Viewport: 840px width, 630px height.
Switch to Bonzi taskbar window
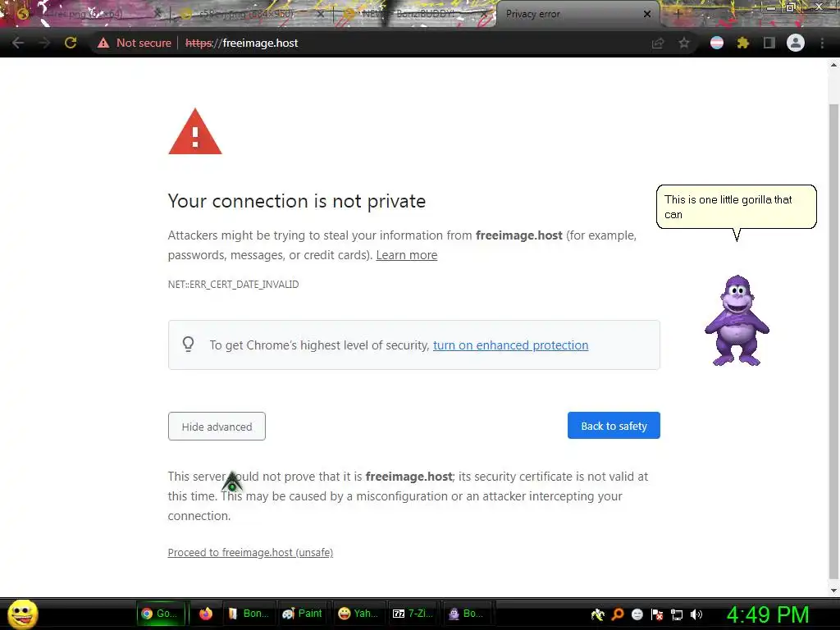[467, 614]
